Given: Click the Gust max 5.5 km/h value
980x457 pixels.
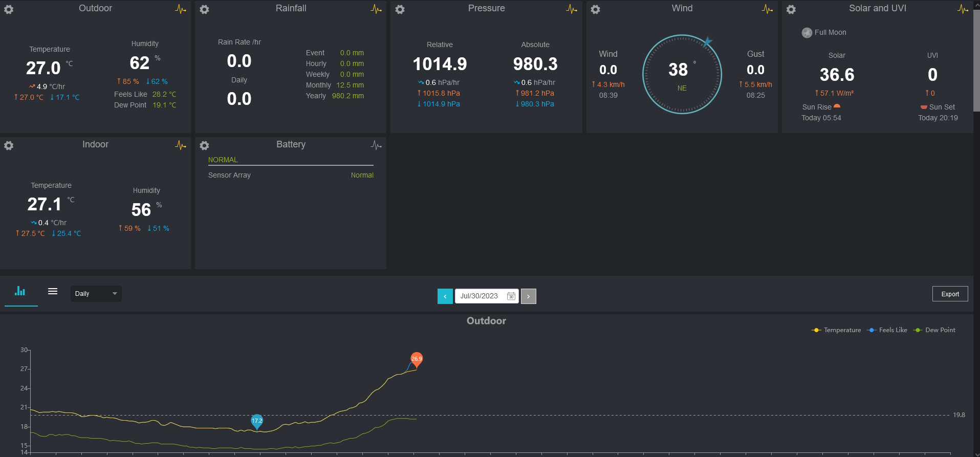Looking at the screenshot, I should coord(755,84).
